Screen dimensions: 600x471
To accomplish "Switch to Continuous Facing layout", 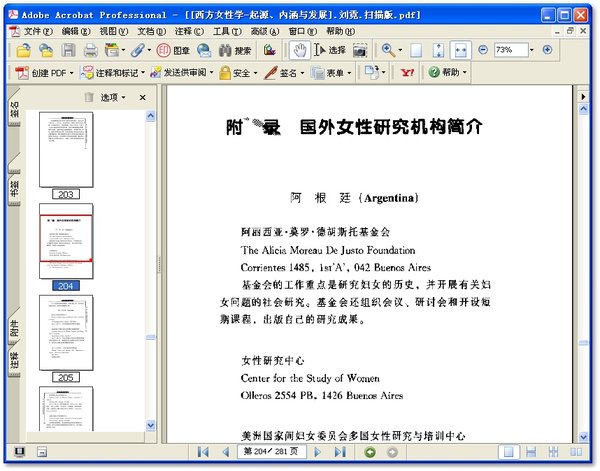I will pyautogui.click(x=553, y=452).
